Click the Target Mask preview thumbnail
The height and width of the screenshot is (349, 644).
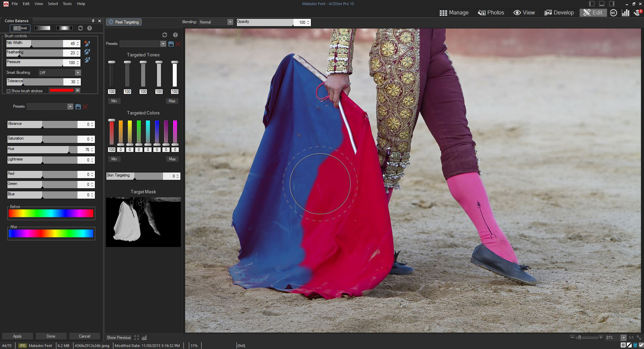tap(143, 222)
